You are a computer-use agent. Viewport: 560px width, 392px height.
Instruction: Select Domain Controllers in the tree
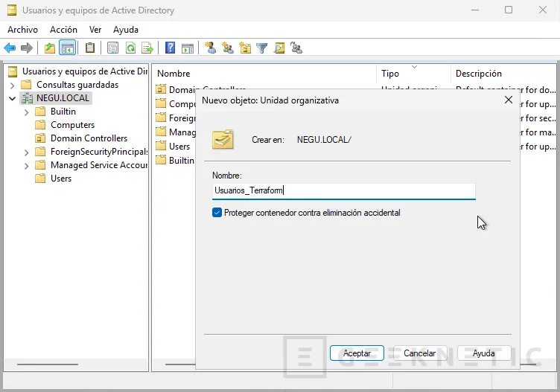(x=89, y=138)
